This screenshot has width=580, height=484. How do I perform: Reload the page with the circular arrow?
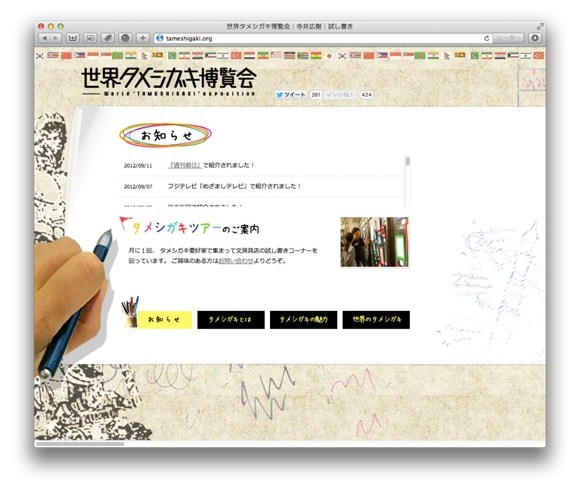pyautogui.click(x=486, y=38)
